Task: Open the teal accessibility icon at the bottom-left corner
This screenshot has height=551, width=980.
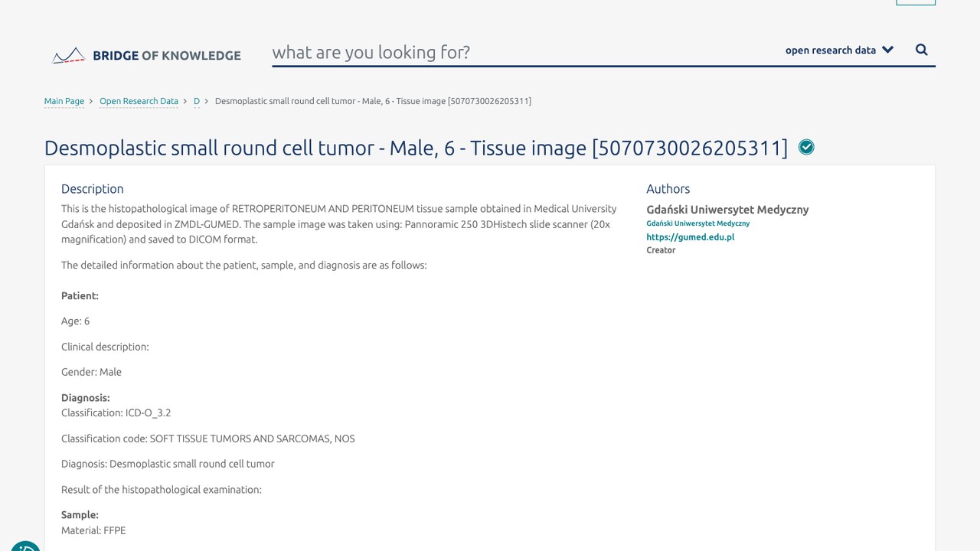Action: (x=24, y=546)
